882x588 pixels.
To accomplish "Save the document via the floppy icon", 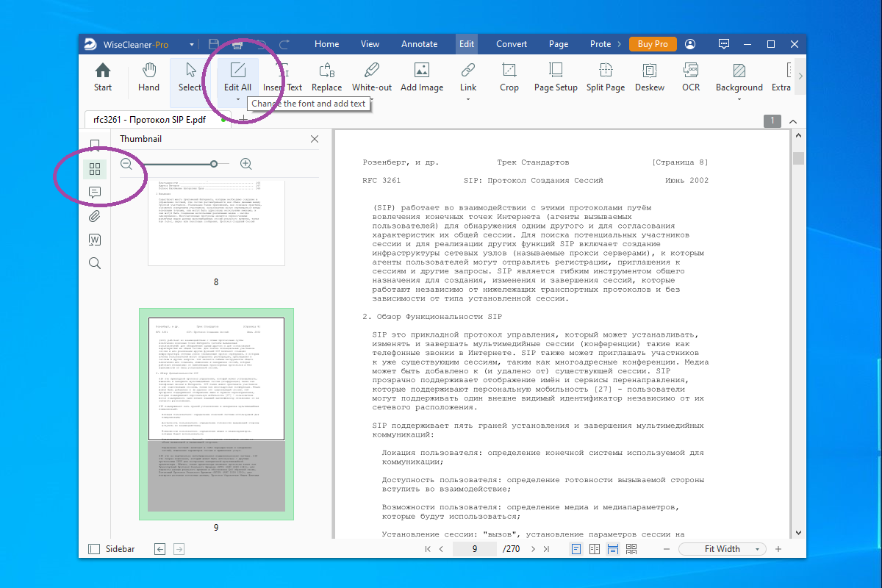I will 214,44.
